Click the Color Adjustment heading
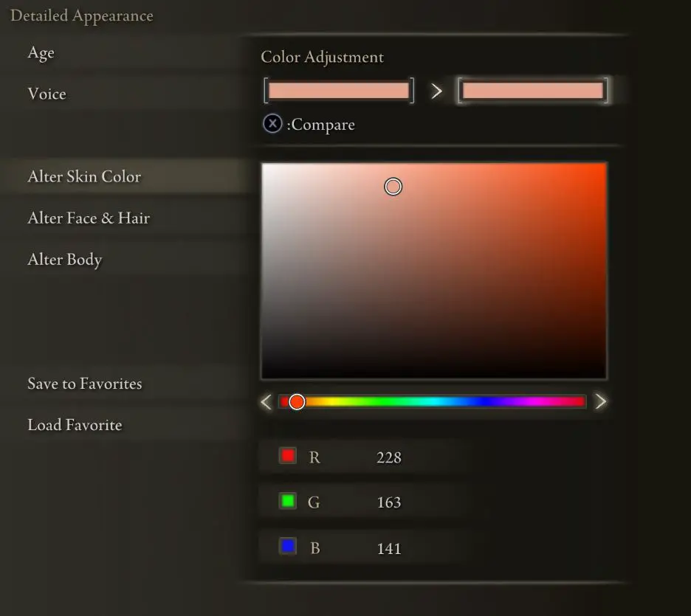The width and height of the screenshot is (691, 616). [x=322, y=58]
